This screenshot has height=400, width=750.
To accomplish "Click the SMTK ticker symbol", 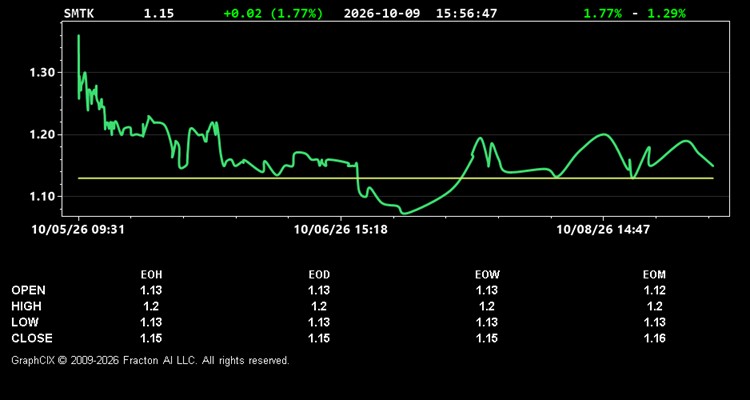I will [79, 13].
